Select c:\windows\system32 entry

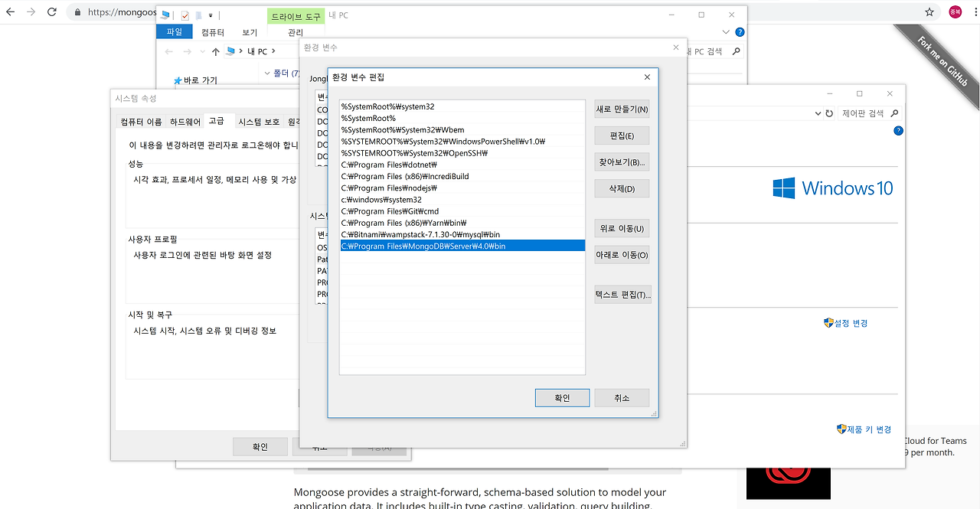462,200
